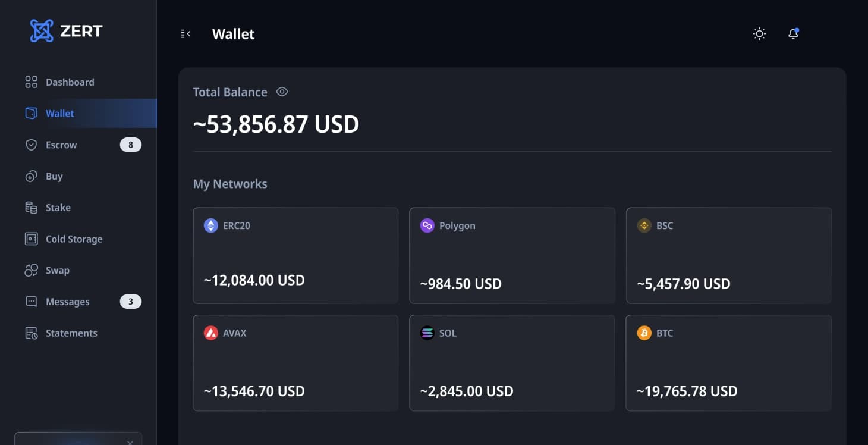The height and width of the screenshot is (445, 868).
Task: Open the Buy section via its coin icon
Action: coord(32,176)
